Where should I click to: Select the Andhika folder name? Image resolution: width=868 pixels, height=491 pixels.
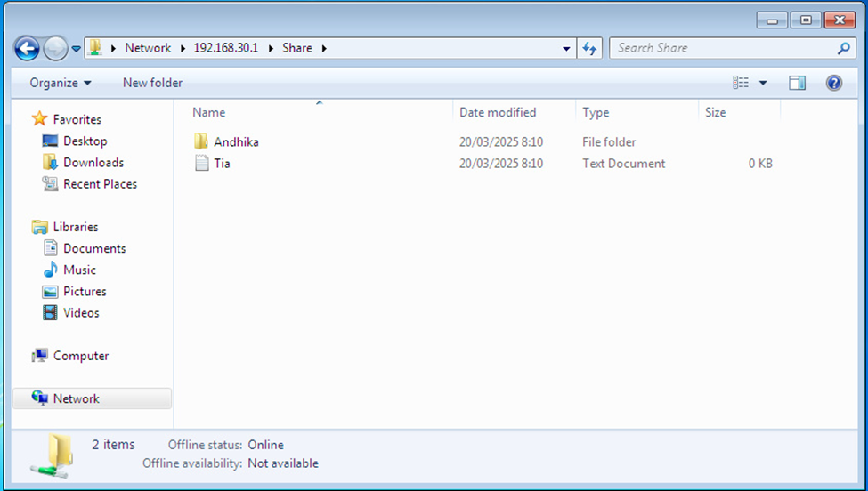(237, 142)
